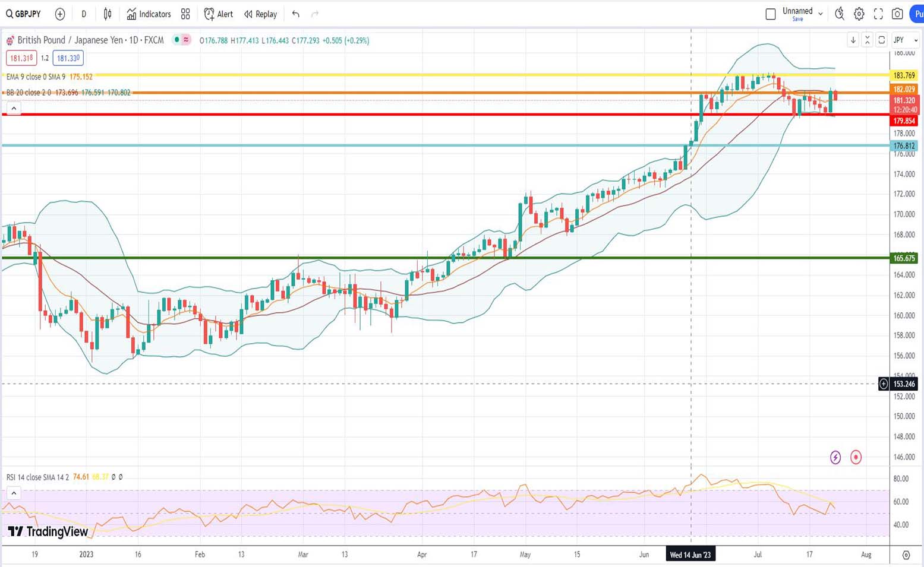Toggle maximize chart pane button
The height and width of the screenshot is (567, 924).
click(x=882, y=40)
